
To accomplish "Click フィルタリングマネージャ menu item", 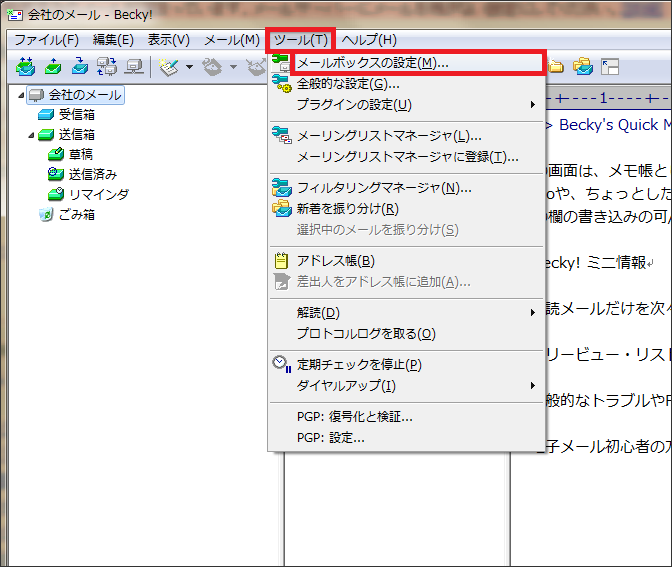I will 384,187.
